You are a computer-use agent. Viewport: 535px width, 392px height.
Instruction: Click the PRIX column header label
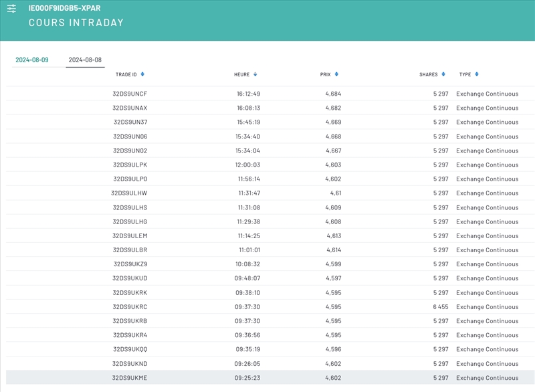tap(326, 74)
